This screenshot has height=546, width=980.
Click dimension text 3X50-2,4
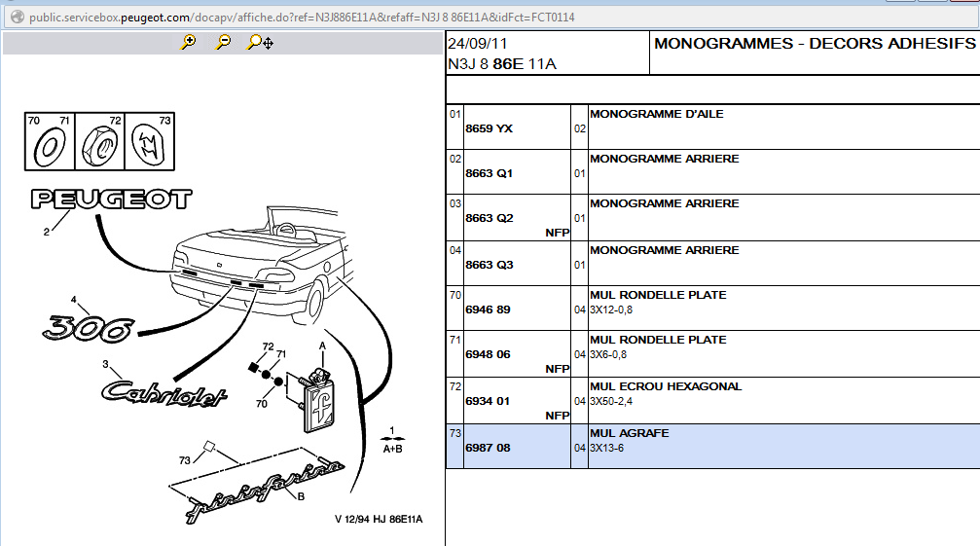click(x=610, y=401)
